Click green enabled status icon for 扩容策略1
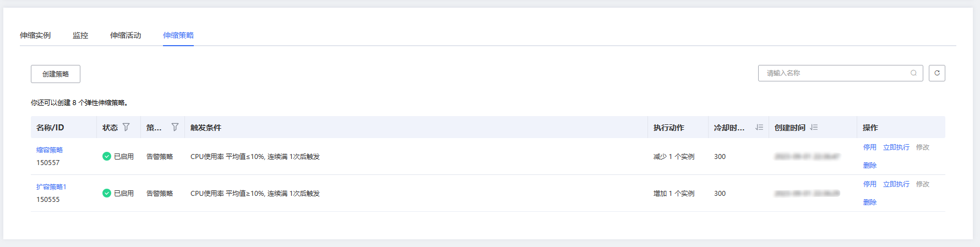The width and height of the screenshot is (980, 247). (x=107, y=193)
